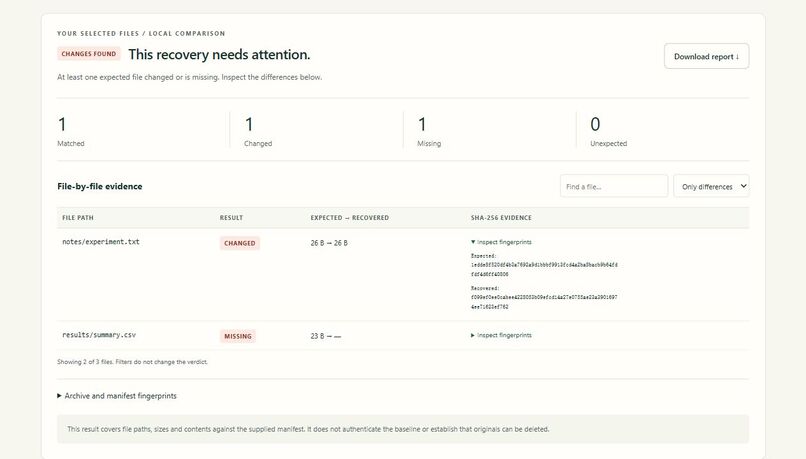Image resolution: width=806 pixels, height=459 pixels.
Task: Click the SHA-256 EVIDENCE column header
Action: click(x=501, y=217)
